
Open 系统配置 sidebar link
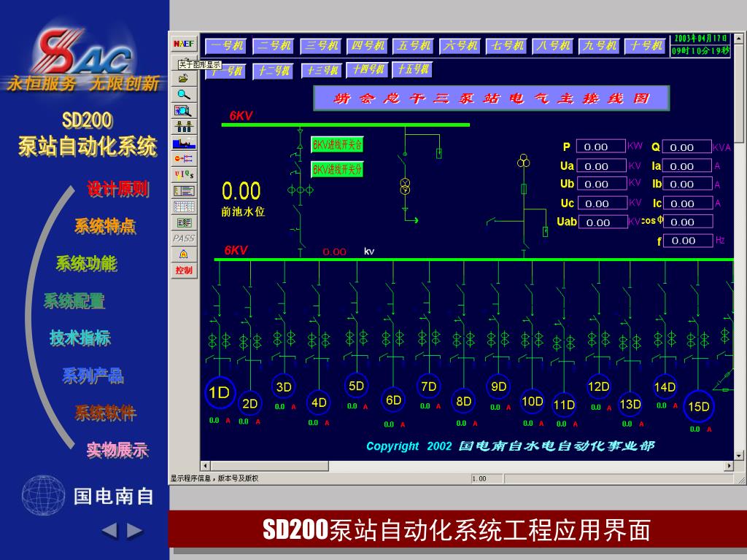(74, 301)
